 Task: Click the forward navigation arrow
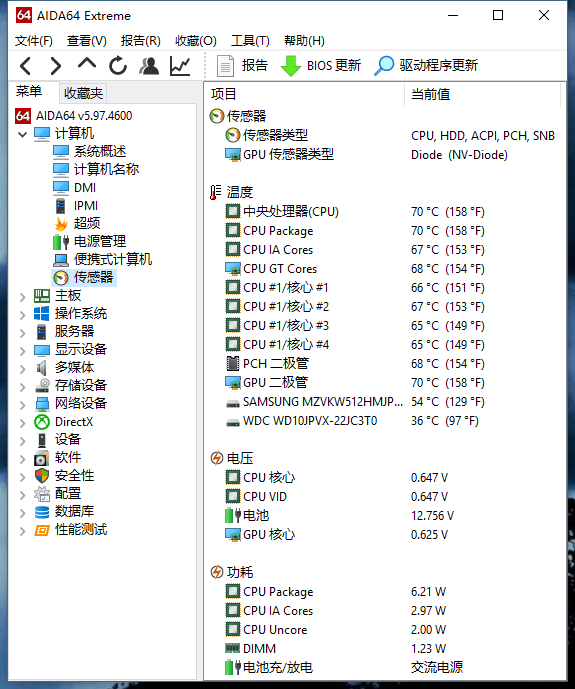(x=56, y=66)
